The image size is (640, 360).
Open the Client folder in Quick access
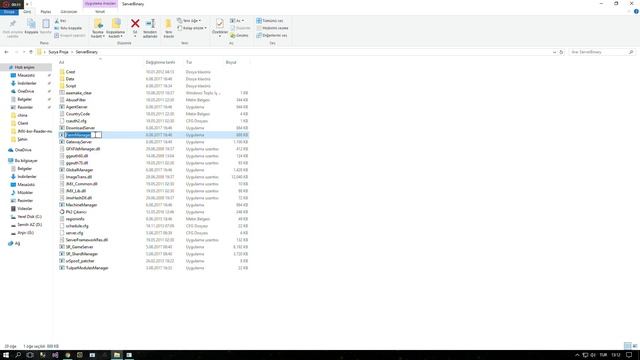click(x=23, y=123)
